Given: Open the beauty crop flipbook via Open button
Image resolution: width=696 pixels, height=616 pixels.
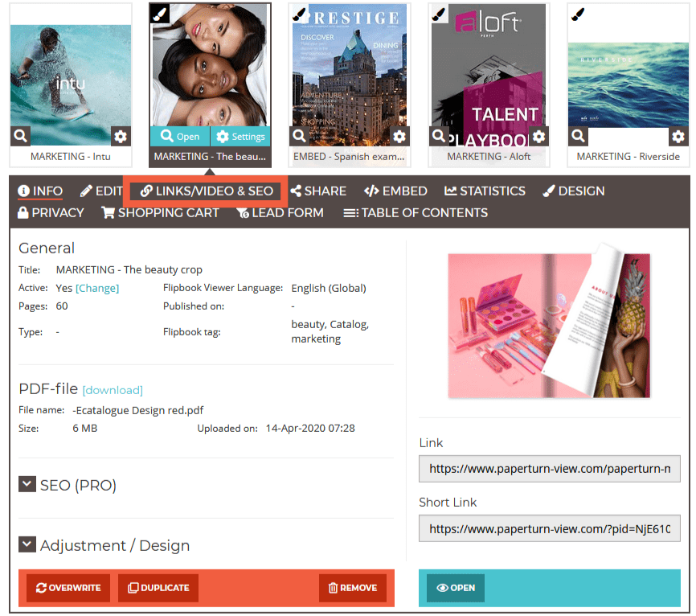Looking at the screenshot, I should pyautogui.click(x=180, y=137).
